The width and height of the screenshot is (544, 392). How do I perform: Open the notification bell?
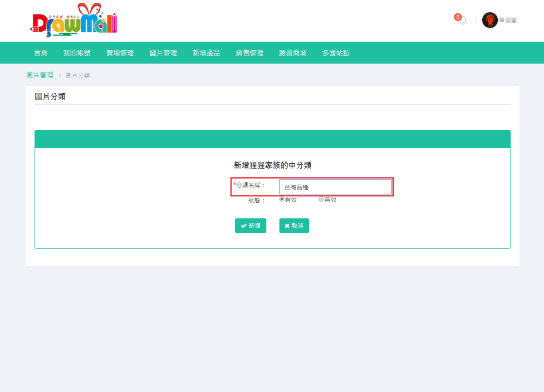[462, 20]
